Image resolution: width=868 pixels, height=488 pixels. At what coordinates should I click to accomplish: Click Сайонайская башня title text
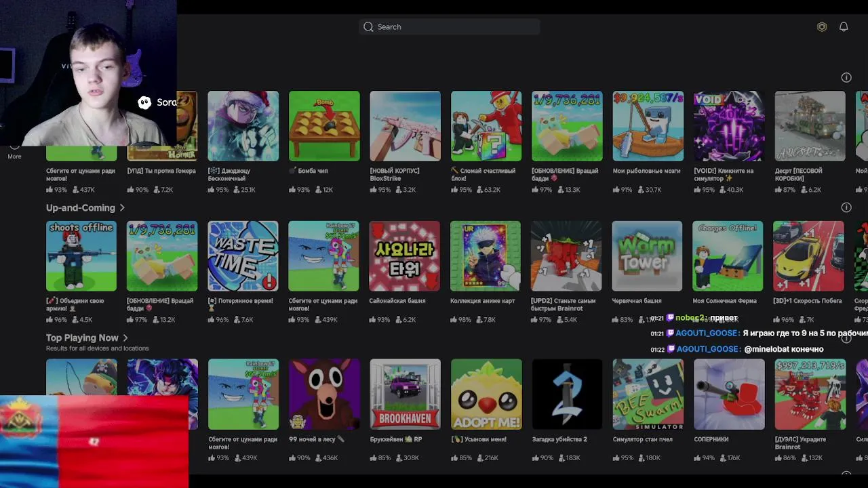(397, 301)
